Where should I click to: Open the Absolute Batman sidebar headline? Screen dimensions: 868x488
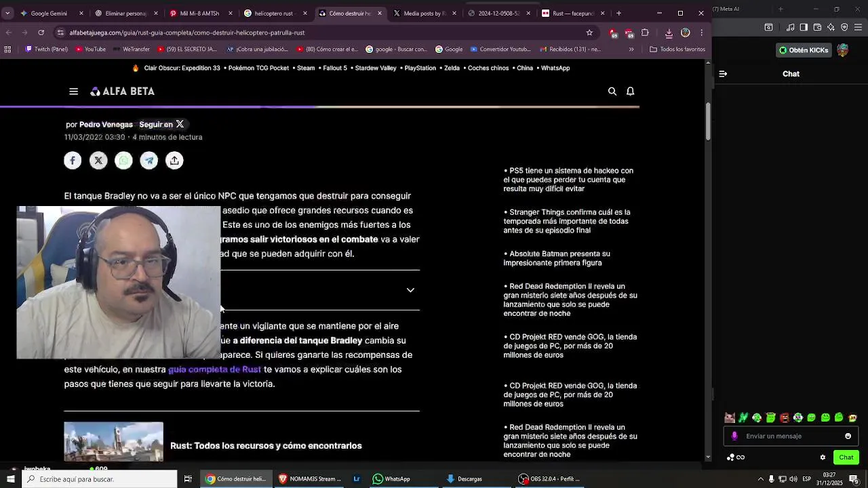point(557,258)
